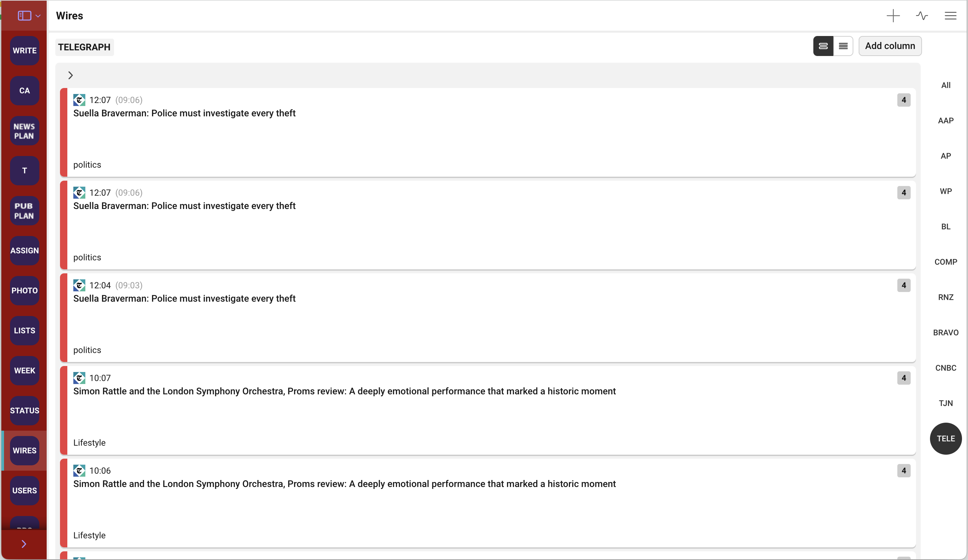
Task: Open the WRITE sidebar module
Action: coord(25,51)
